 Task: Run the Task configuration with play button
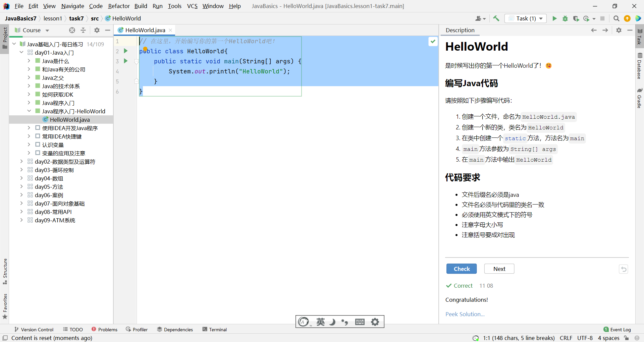pos(554,18)
